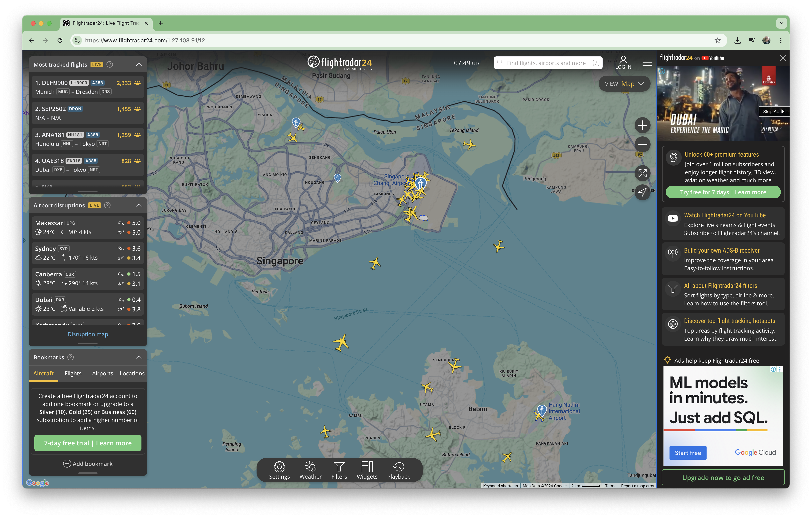Dismiss the Emirates video ad

tap(783, 58)
